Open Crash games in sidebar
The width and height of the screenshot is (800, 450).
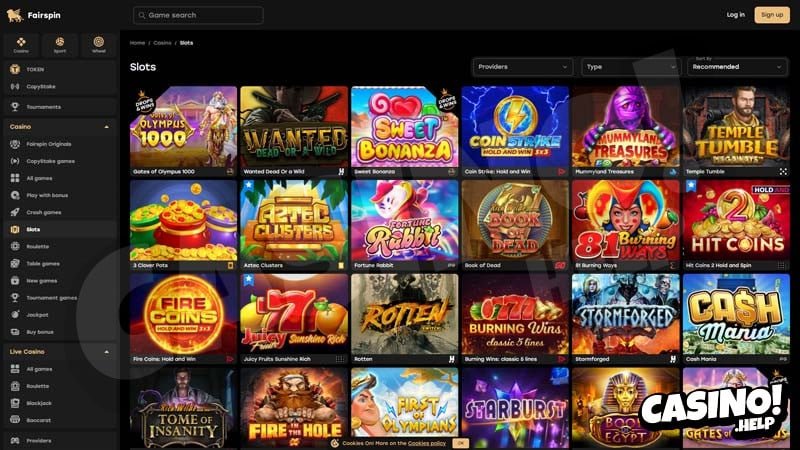click(x=60, y=212)
